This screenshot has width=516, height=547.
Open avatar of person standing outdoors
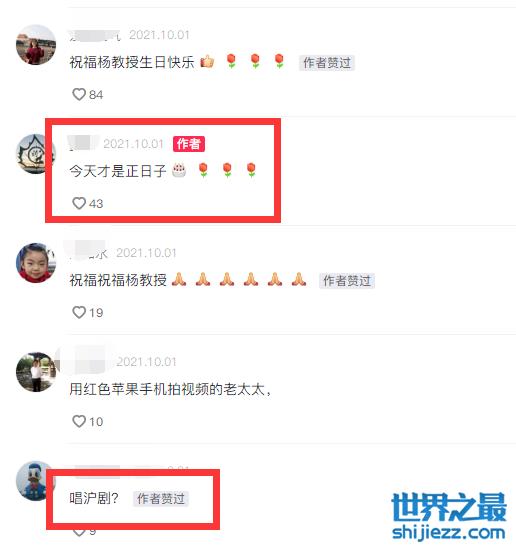tap(36, 372)
